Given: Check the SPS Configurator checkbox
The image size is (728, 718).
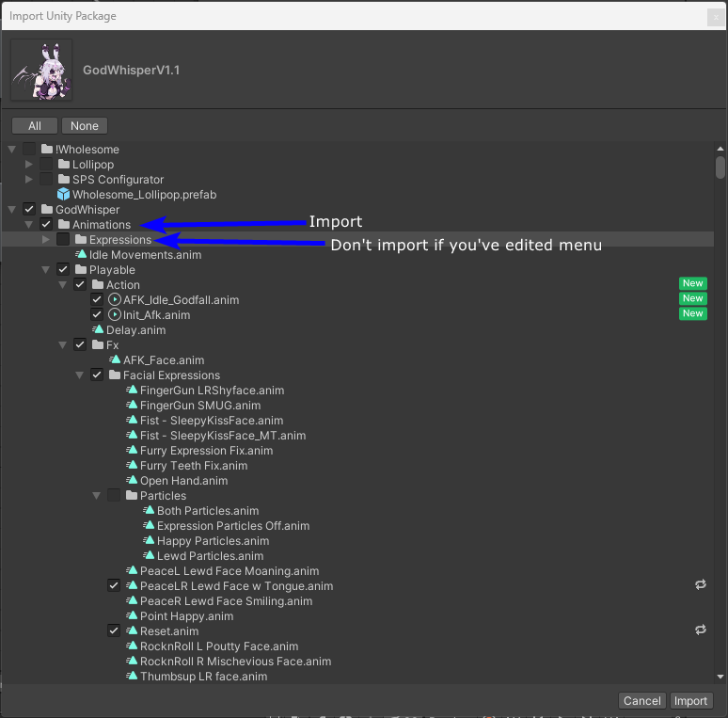Looking at the screenshot, I should pos(46,180).
